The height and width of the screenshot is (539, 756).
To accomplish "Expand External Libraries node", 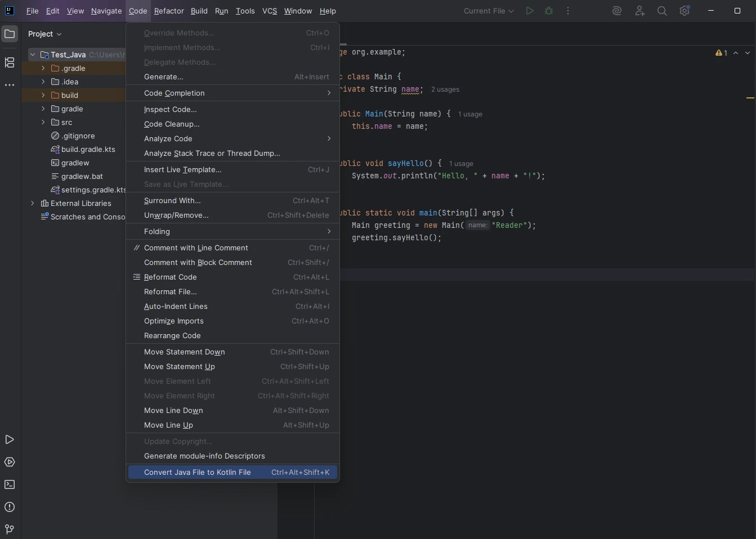I will click(33, 203).
